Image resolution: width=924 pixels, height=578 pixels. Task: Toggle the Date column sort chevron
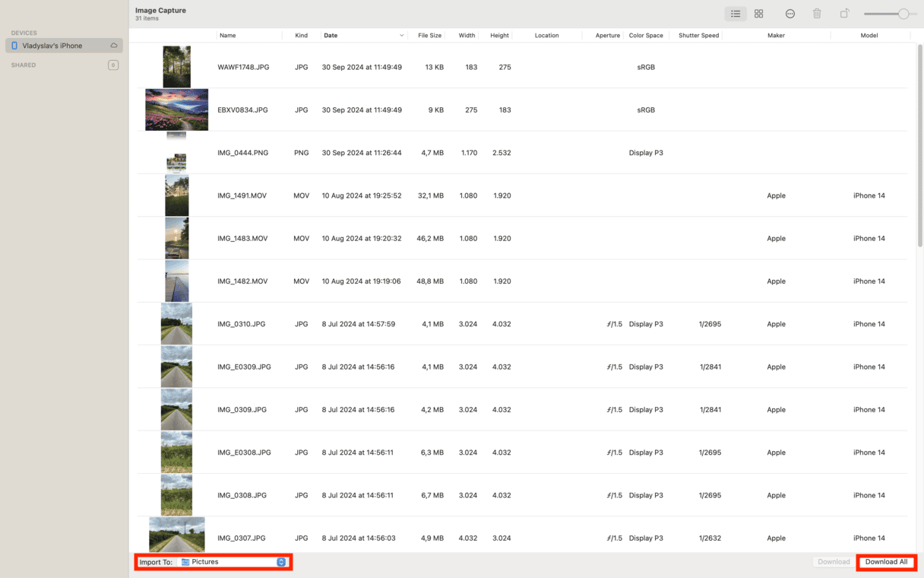pyautogui.click(x=401, y=36)
